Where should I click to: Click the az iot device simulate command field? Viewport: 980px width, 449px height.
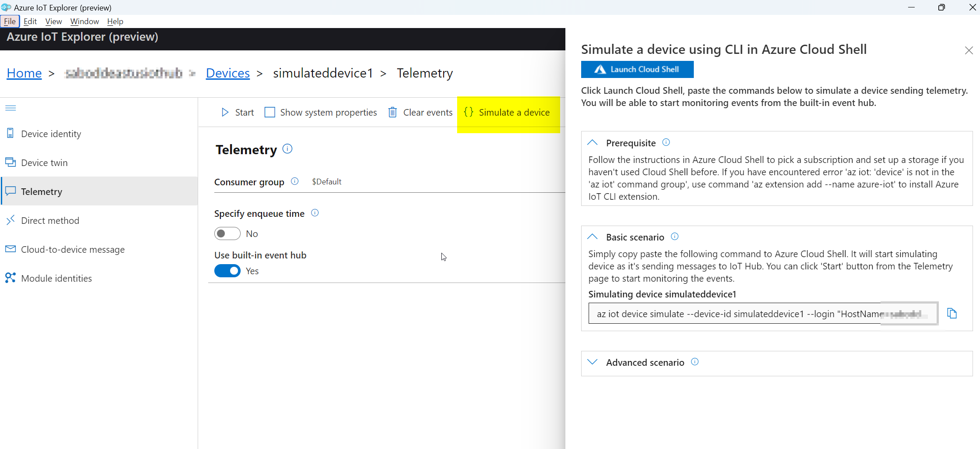point(763,314)
